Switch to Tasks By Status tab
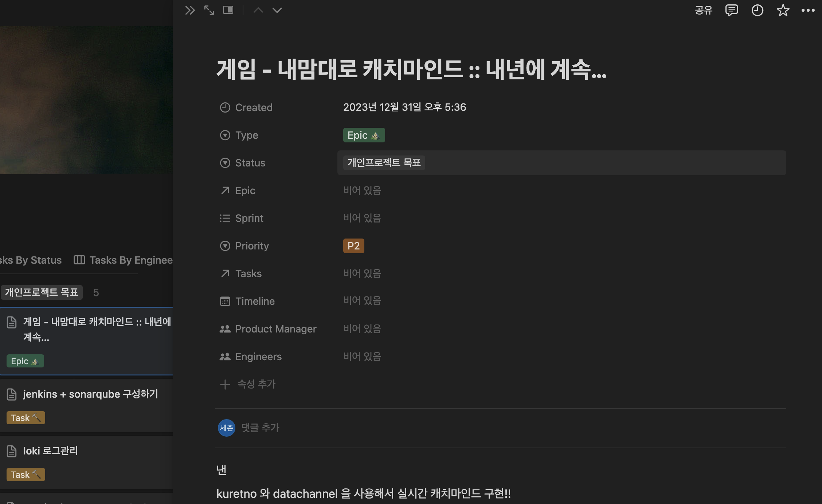Screen dimensions: 822x504 (31, 260)
